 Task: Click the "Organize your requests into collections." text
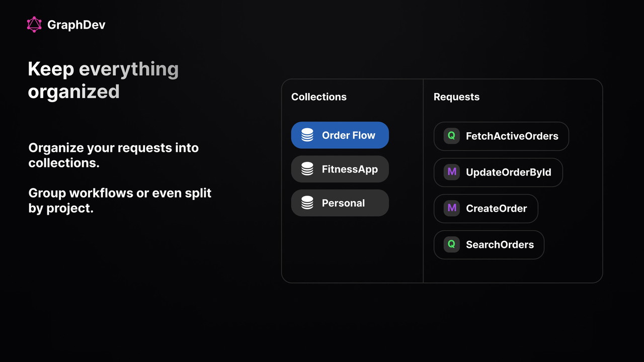pos(114,155)
